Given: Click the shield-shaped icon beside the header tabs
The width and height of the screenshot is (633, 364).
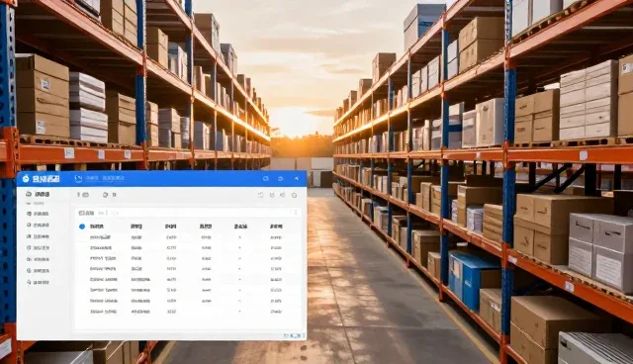Looking at the screenshot, I should point(78,178).
